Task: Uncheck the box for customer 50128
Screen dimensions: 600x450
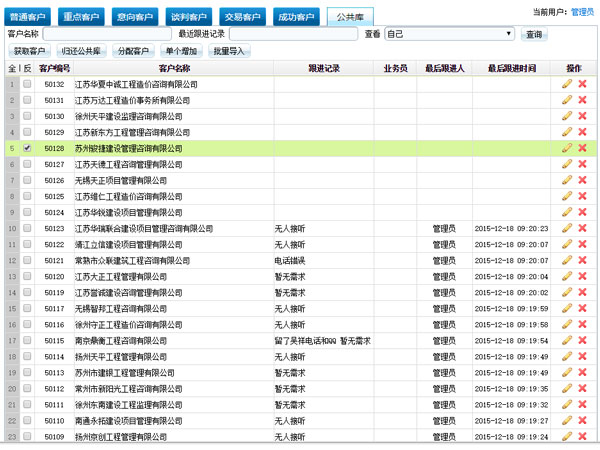Action: [27, 148]
